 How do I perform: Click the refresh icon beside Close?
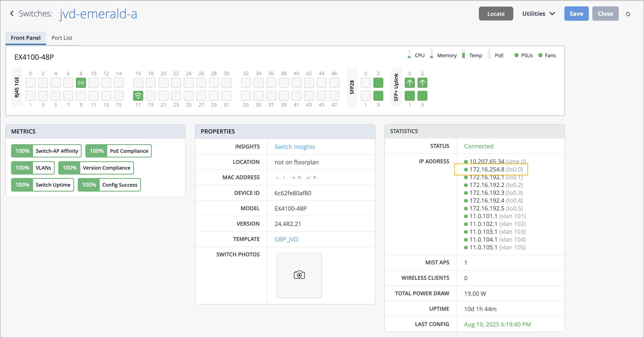pyautogui.click(x=628, y=14)
